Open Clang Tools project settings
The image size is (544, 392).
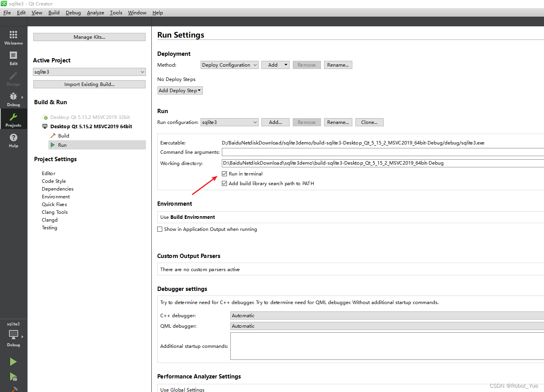pyautogui.click(x=55, y=212)
